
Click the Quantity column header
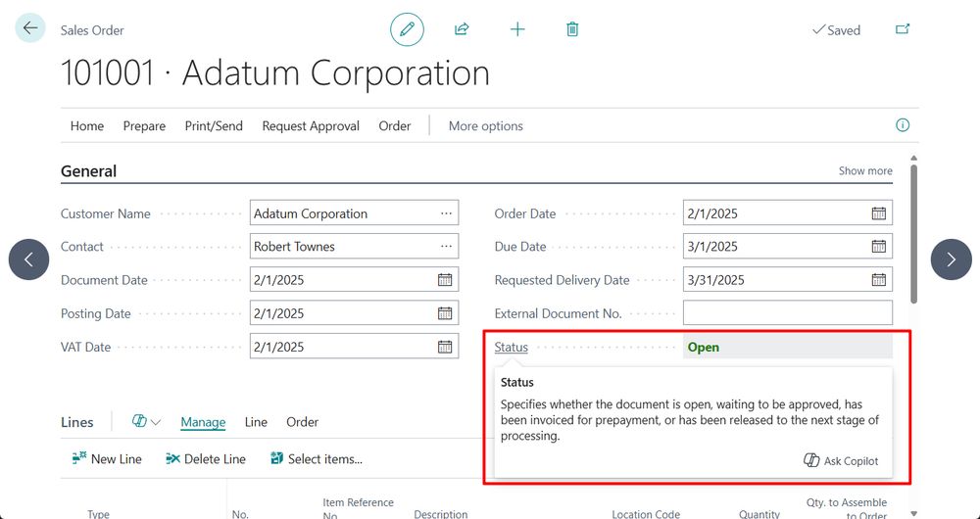pos(759,514)
